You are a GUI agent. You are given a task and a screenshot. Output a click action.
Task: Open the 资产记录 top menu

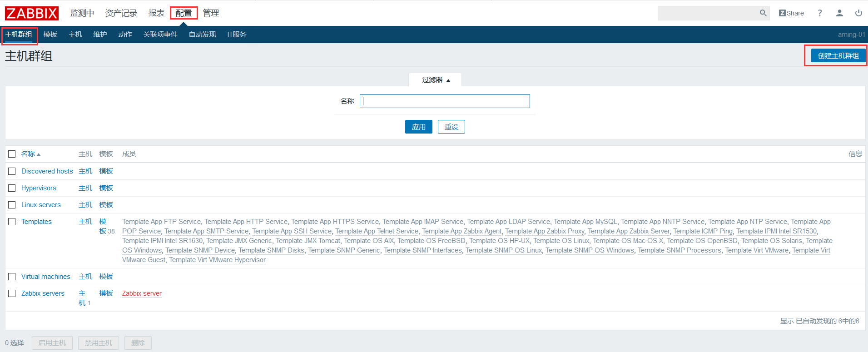[121, 13]
